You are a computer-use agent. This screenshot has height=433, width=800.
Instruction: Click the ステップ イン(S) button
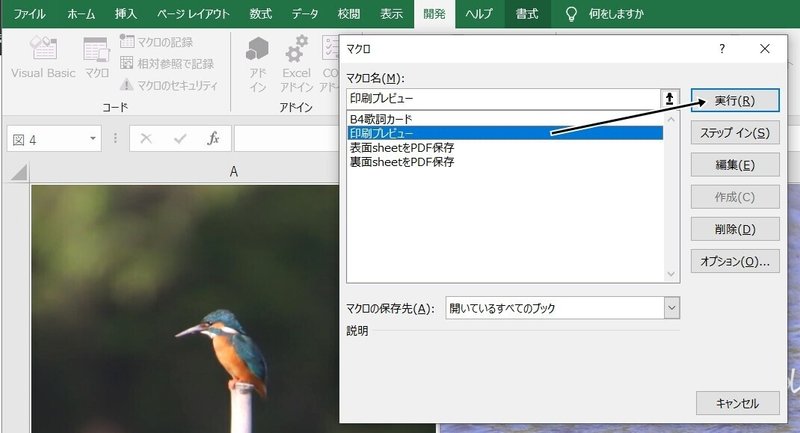[735, 133]
